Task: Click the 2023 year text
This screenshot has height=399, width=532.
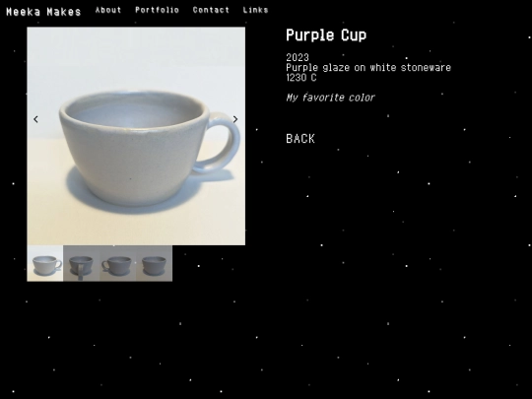Action: click(x=298, y=57)
